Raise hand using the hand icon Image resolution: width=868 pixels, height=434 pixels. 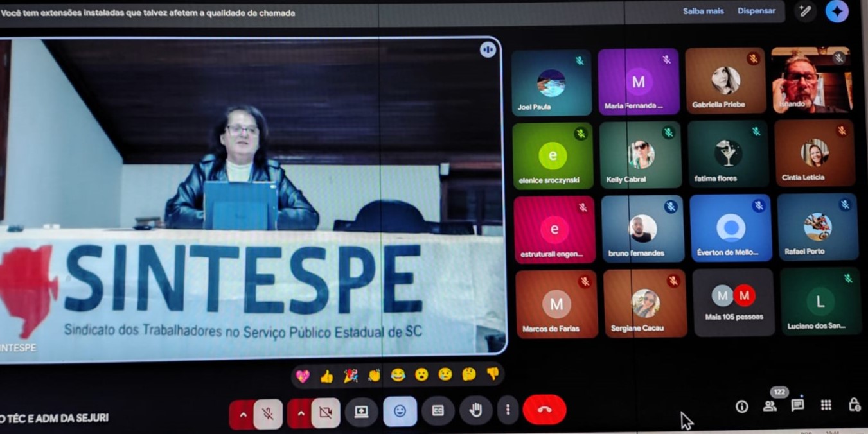click(x=475, y=411)
